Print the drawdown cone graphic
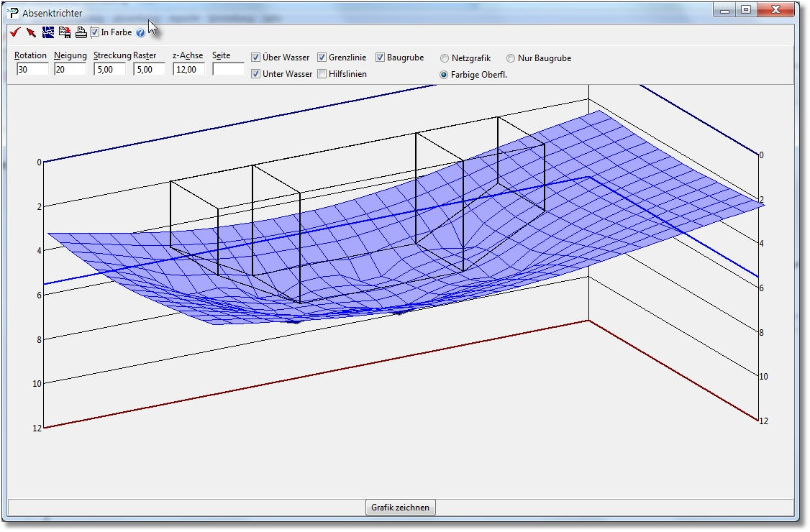The image size is (810, 532). (81, 32)
